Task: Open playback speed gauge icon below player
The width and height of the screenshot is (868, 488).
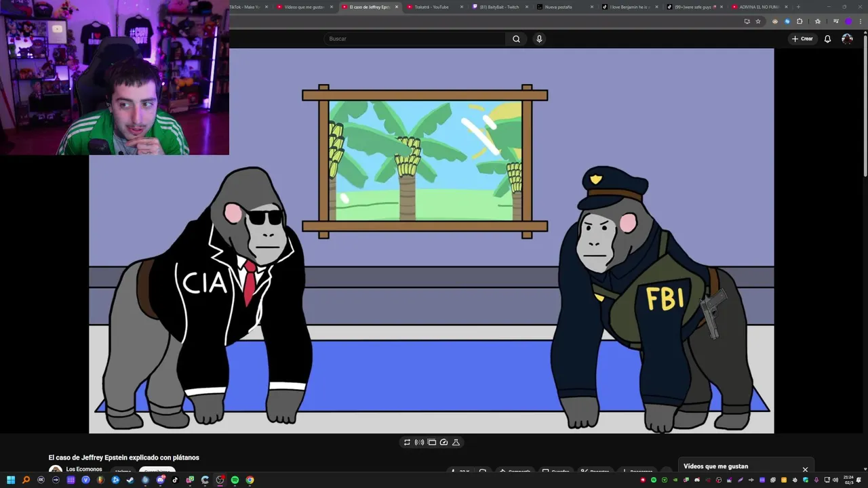Action: pos(443,442)
